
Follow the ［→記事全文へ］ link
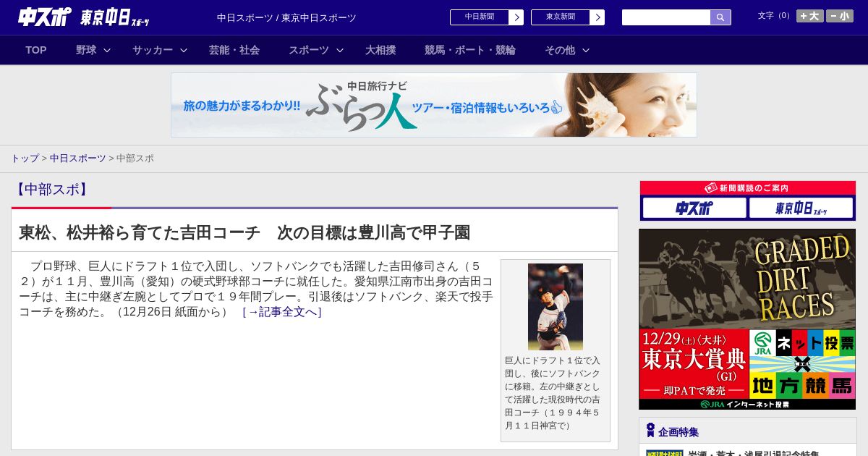pos(282,312)
